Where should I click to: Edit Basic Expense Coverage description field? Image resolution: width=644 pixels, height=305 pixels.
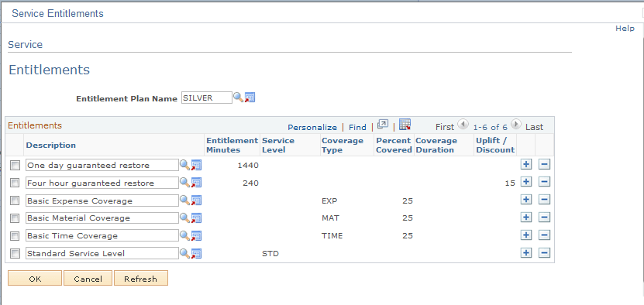(102, 200)
